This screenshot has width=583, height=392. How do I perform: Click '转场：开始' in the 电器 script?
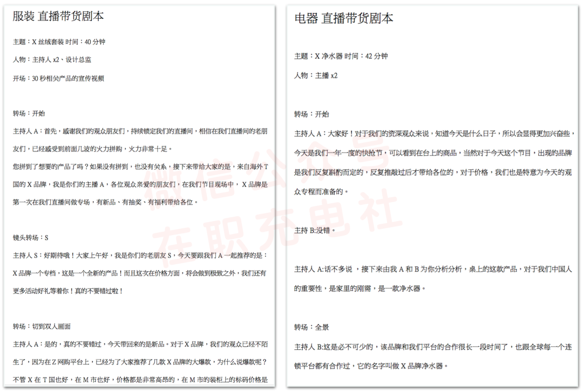(x=311, y=114)
